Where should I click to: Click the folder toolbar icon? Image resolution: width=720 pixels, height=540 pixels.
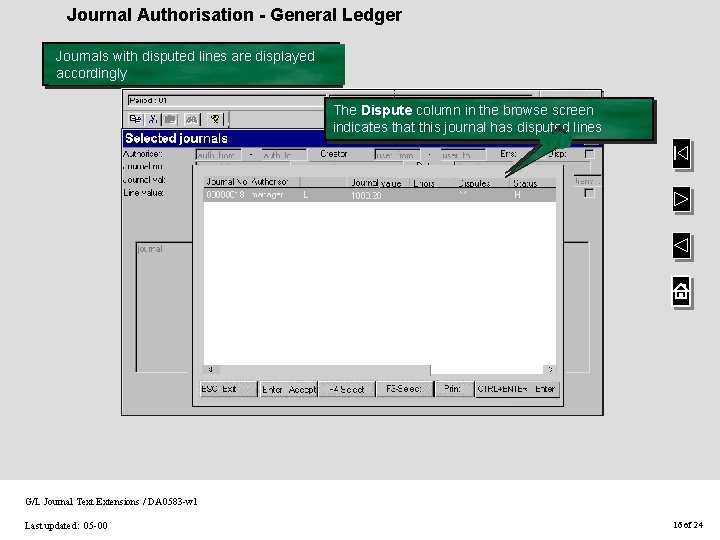(171, 119)
